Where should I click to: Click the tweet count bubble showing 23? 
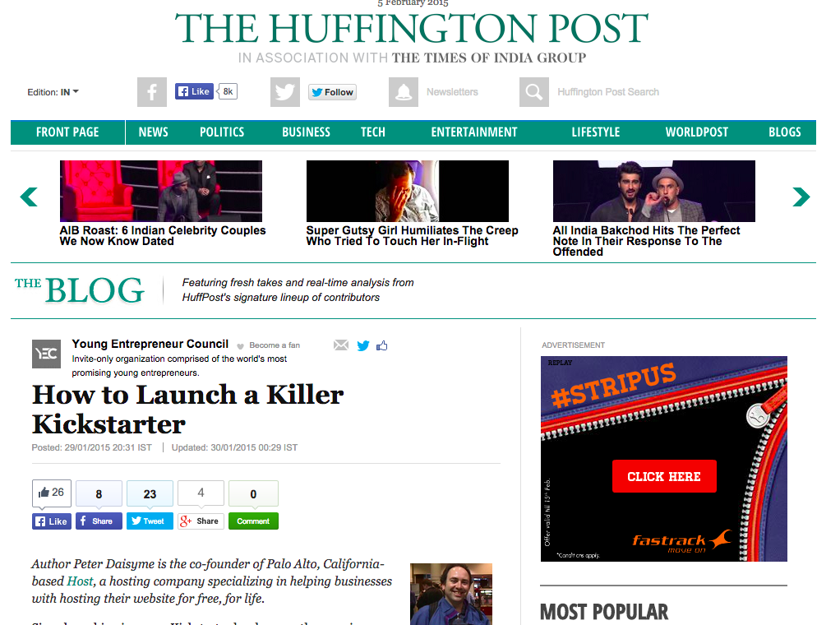pos(150,493)
